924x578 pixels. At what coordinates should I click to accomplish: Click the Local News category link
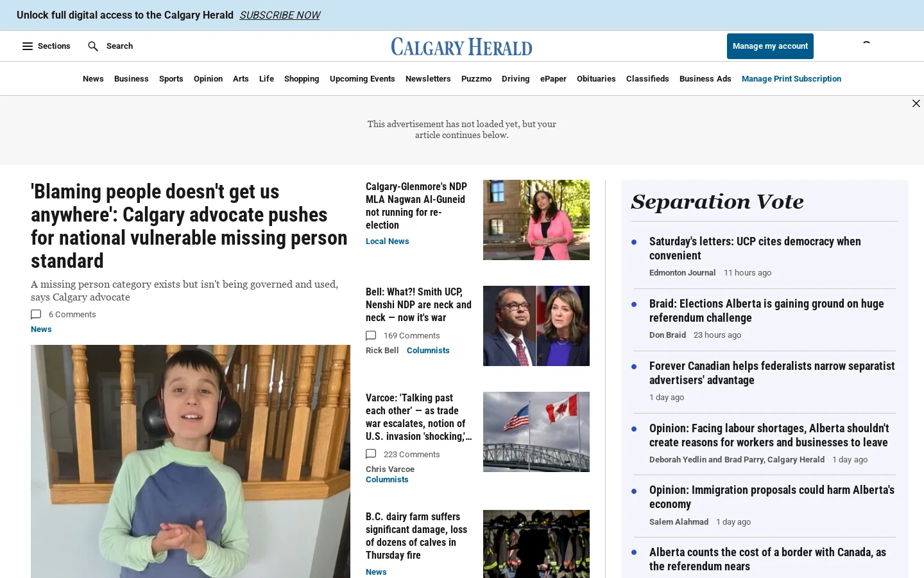[387, 241]
